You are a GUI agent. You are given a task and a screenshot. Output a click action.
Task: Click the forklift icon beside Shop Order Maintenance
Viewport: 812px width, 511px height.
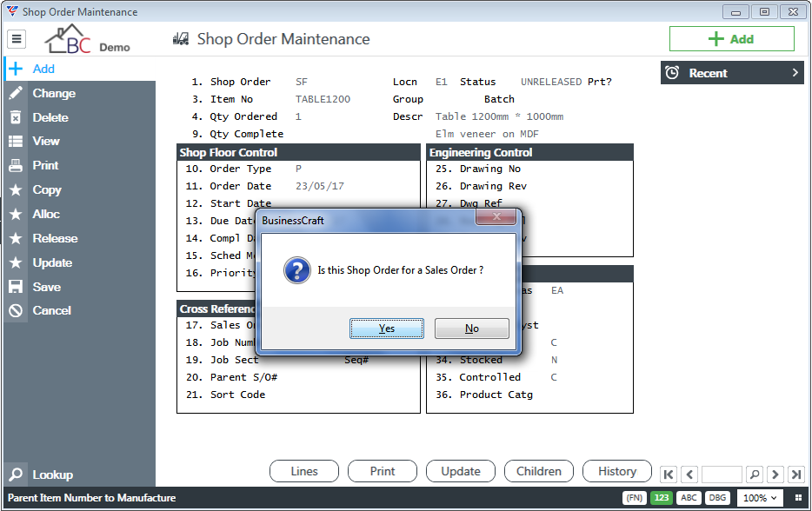(x=181, y=39)
